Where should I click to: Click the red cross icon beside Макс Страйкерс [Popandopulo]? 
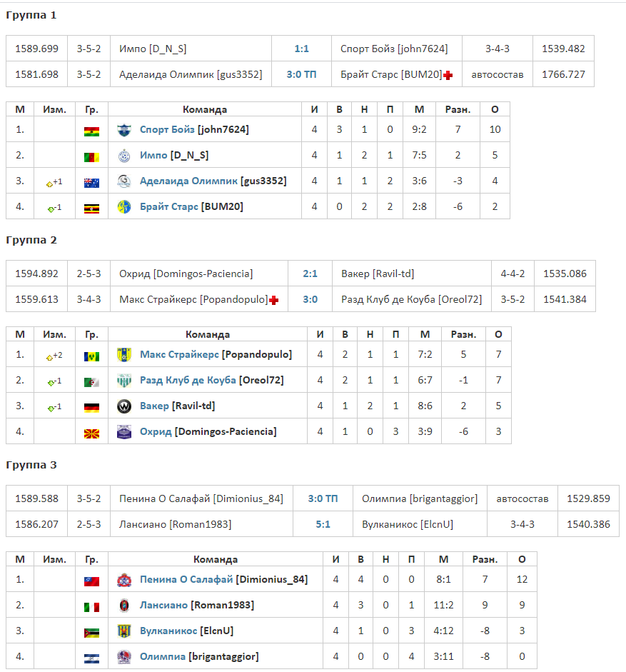(274, 301)
